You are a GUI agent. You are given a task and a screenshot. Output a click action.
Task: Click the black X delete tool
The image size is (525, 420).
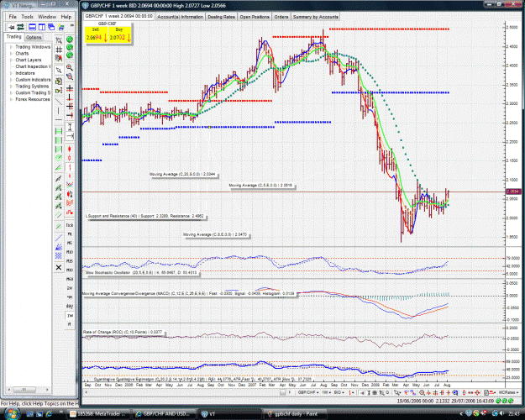click(x=59, y=268)
